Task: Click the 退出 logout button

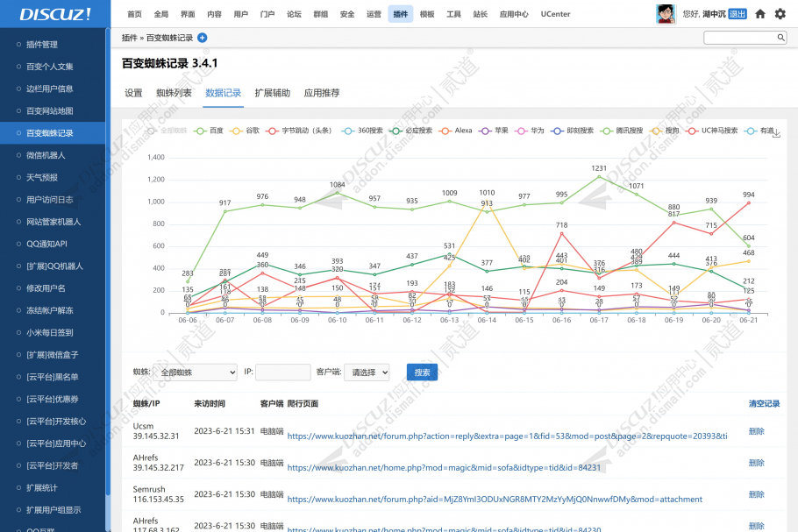Action: (737, 14)
